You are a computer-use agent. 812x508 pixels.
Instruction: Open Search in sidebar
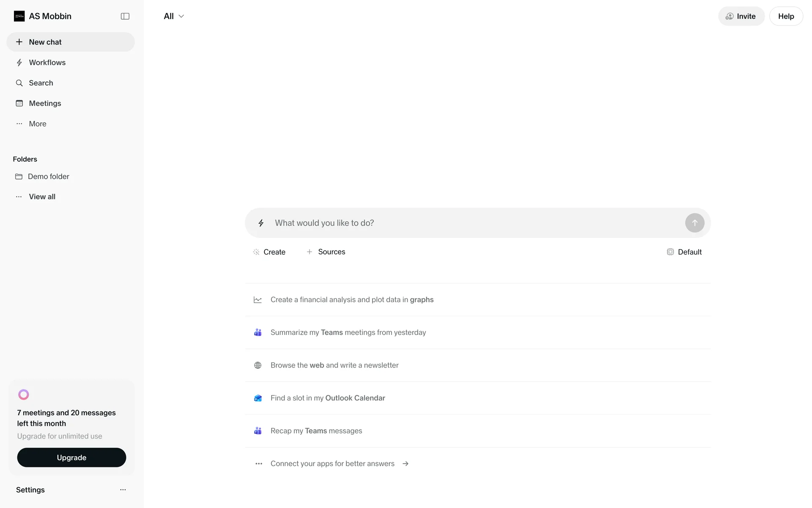[41, 83]
